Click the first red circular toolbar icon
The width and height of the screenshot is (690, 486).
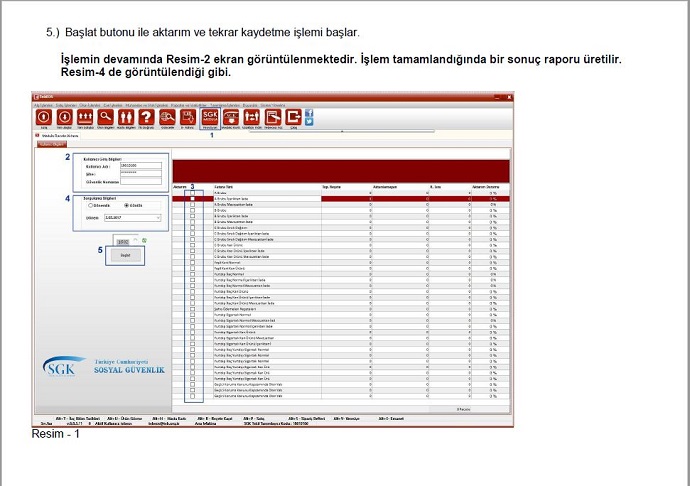point(43,117)
